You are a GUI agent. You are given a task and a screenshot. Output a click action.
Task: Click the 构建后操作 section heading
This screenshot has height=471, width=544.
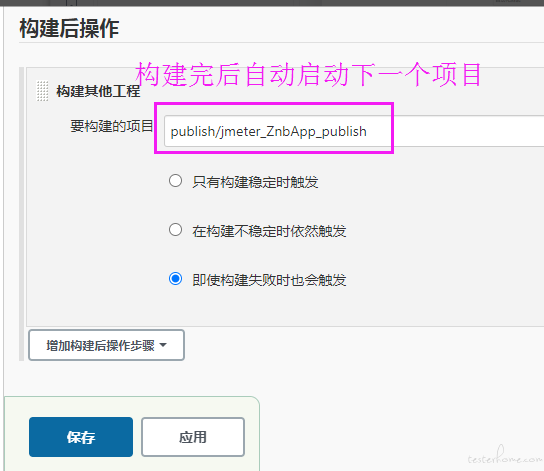[69, 28]
